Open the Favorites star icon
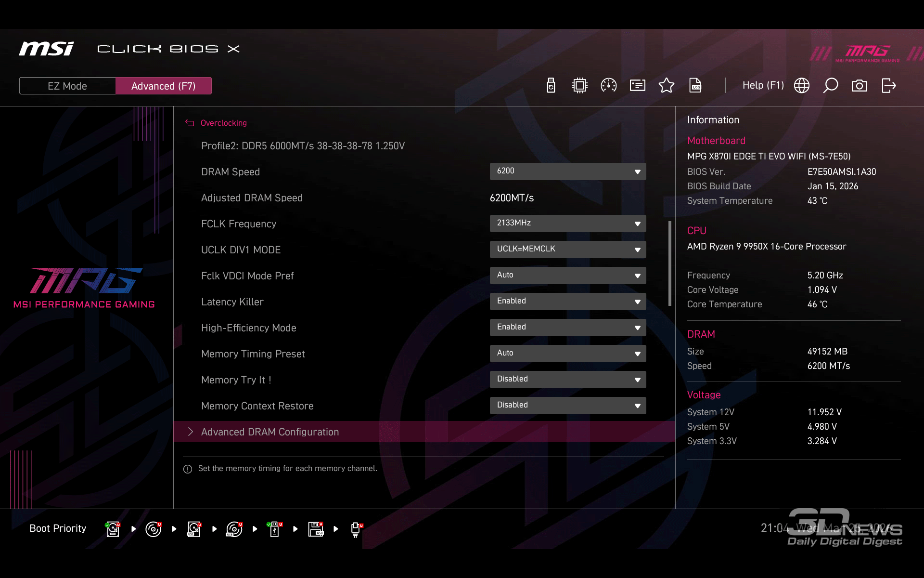Screen dimensions: 924x578 coord(667,86)
